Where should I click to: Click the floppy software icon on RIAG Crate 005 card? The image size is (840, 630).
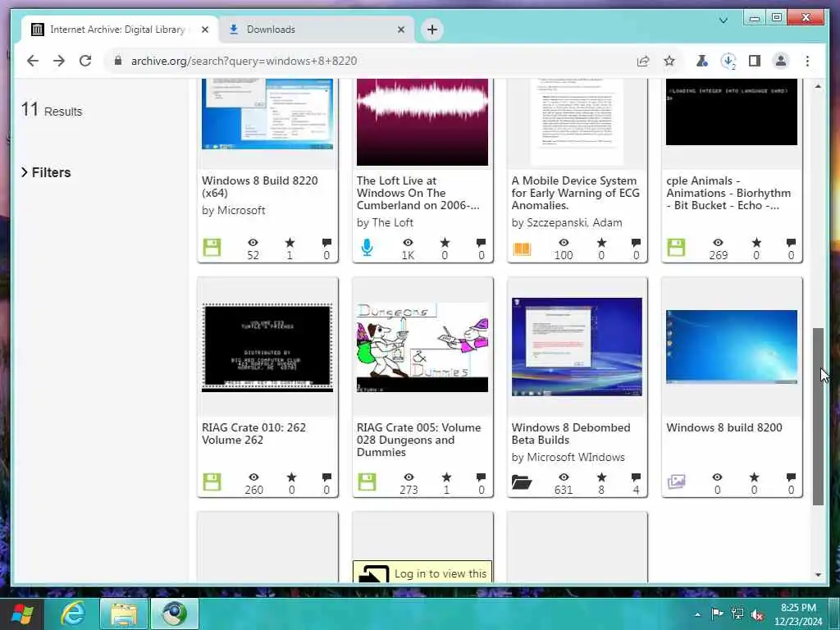click(367, 482)
